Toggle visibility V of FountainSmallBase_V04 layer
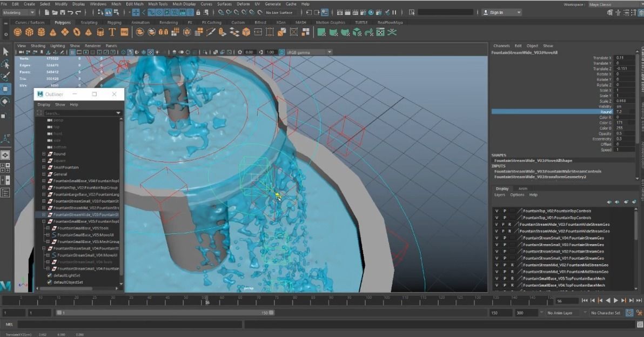This screenshot has width=644, height=337. tap(497, 285)
